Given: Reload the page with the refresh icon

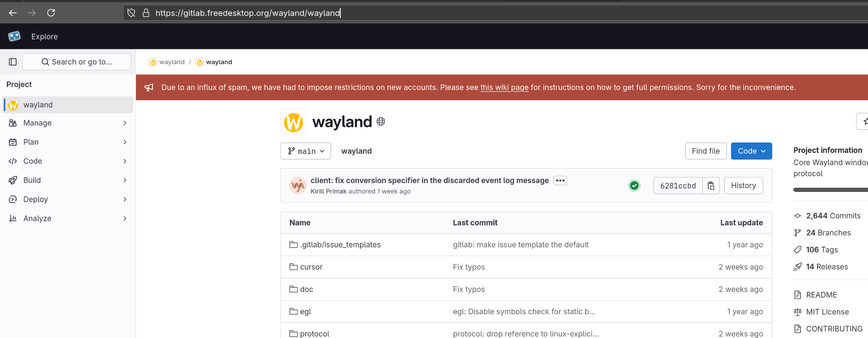Looking at the screenshot, I should point(51,13).
